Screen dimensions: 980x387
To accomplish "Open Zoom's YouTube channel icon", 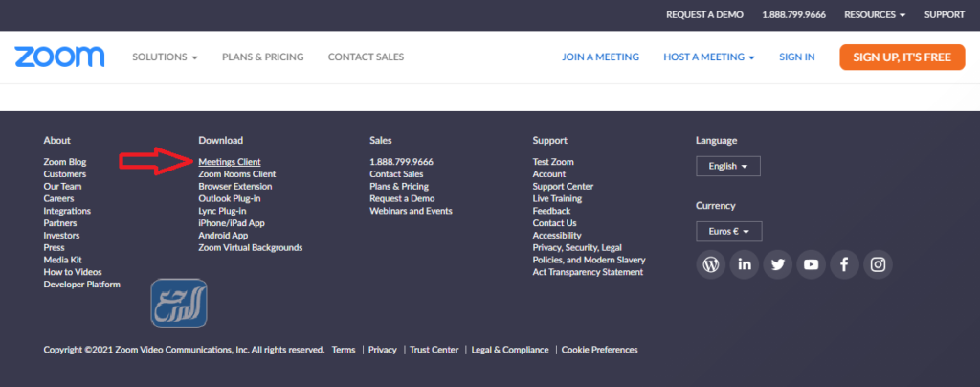I will (x=811, y=265).
